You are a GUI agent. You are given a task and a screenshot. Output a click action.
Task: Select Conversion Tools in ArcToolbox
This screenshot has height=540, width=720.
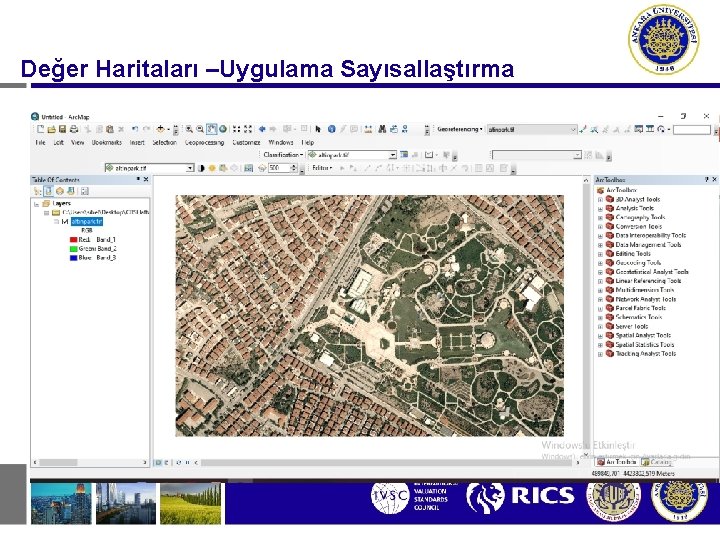638,227
